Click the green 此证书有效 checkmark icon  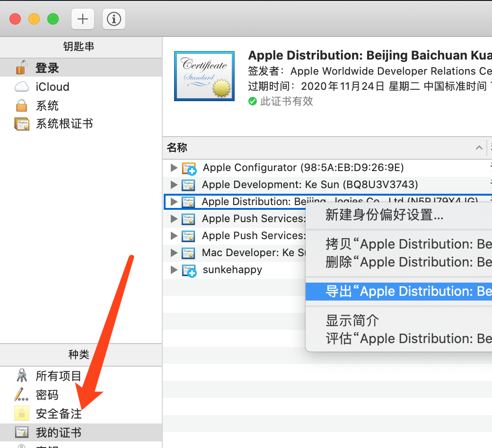[253, 101]
